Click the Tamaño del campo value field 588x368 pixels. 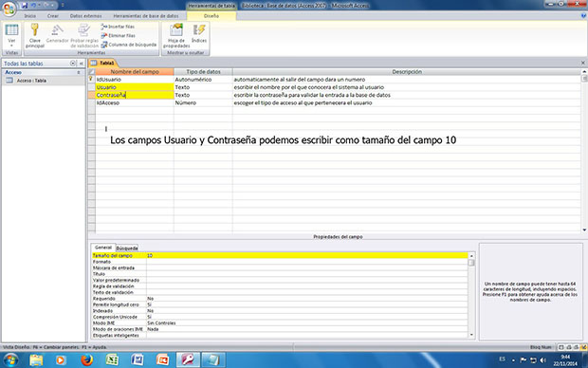tap(306, 255)
